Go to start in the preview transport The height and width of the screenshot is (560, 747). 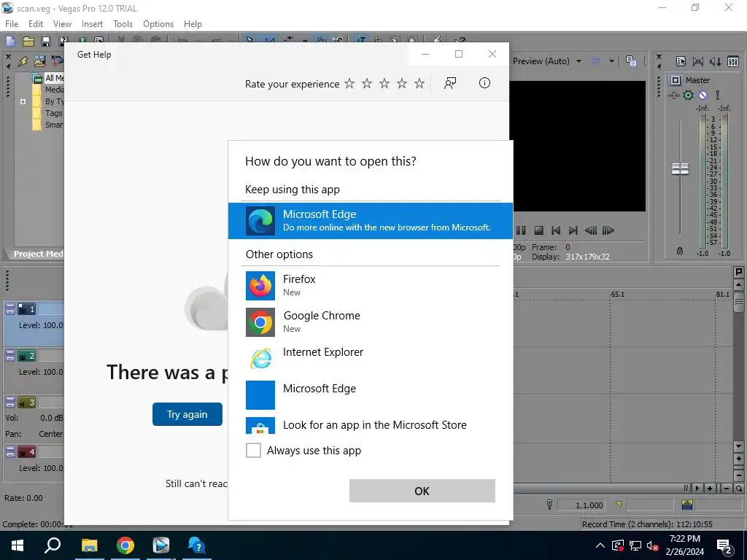tap(556, 230)
